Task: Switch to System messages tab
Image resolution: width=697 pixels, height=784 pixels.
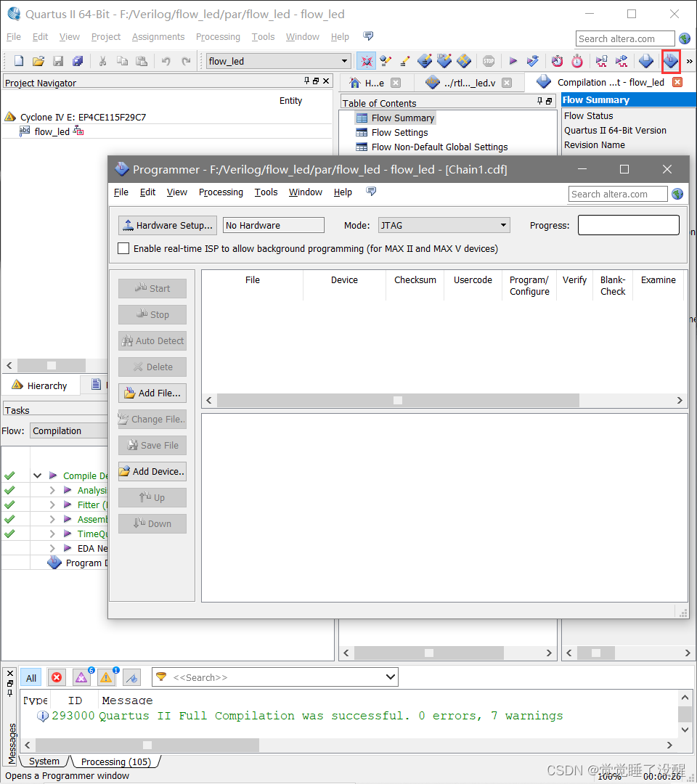Action: [44, 761]
